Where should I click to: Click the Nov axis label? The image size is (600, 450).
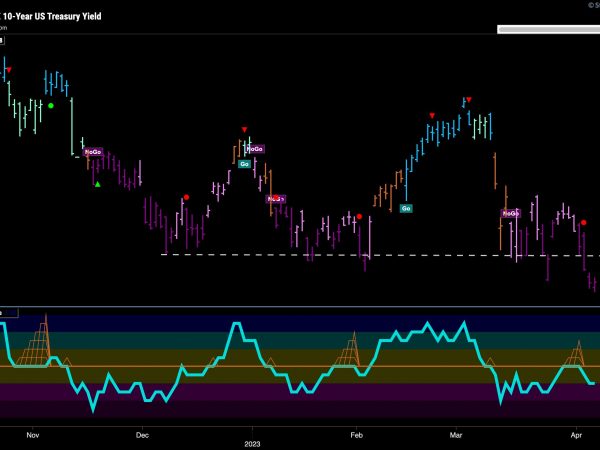33,435
